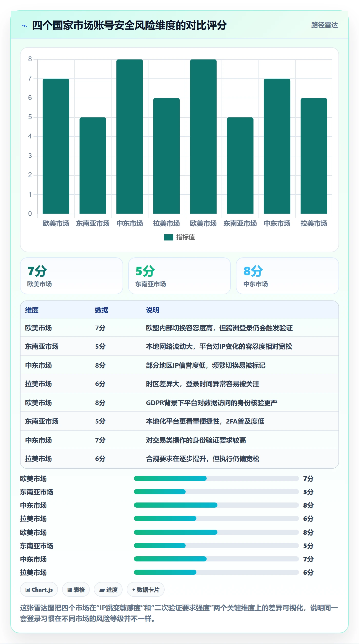Select the row 合规要求在逐步提升，但执行仍偏宽松
Screen dimensions: 359x644
180,459
